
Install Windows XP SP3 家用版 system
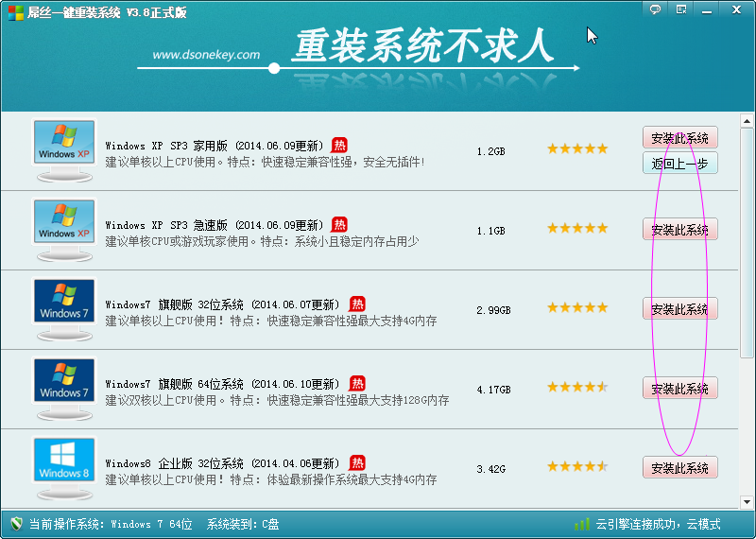[679, 138]
